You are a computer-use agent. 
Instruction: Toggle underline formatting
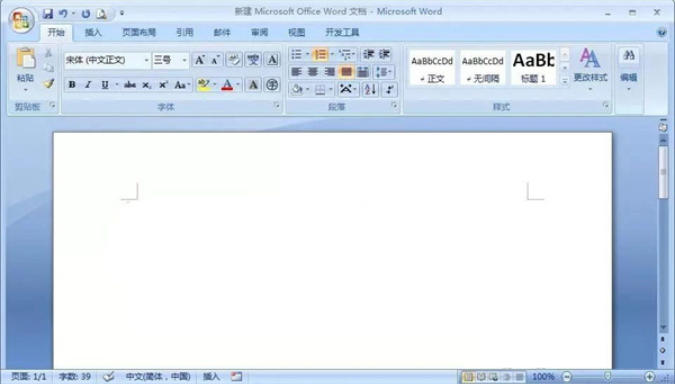tap(105, 85)
